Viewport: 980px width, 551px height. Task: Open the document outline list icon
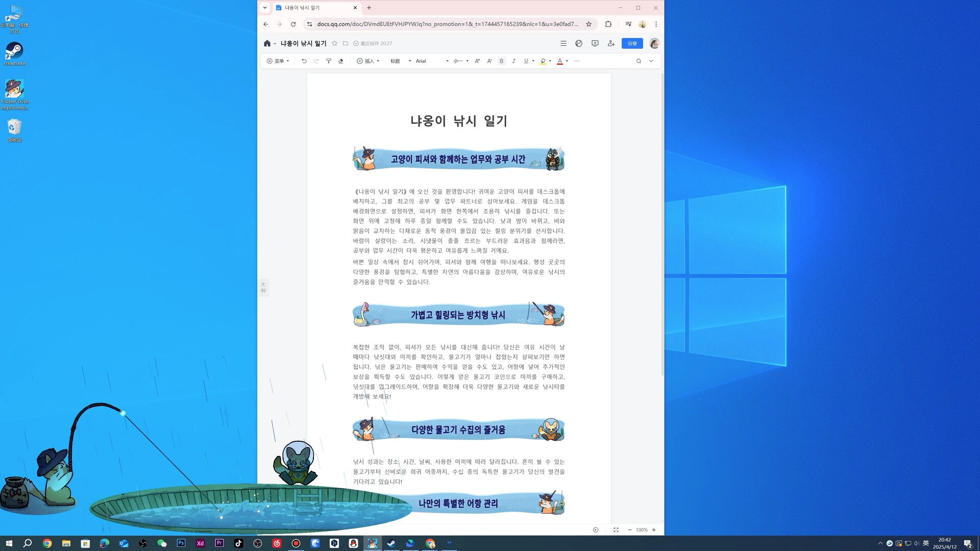563,43
